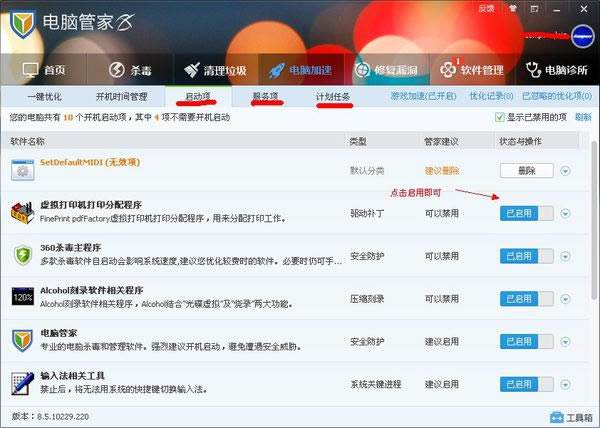Go to 清理垃圾 junk cleanup
This screenshot has height=428, width=600.
tap(215, 70)
